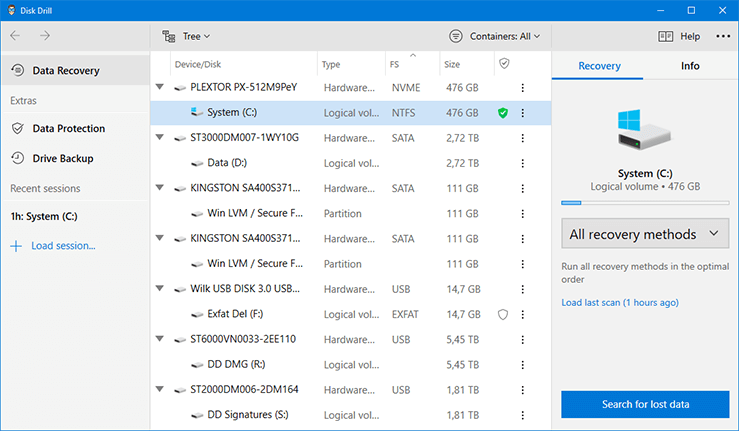Open Help via the book icon
Viewport: 739px width, 431px height.
coord(665,36)
